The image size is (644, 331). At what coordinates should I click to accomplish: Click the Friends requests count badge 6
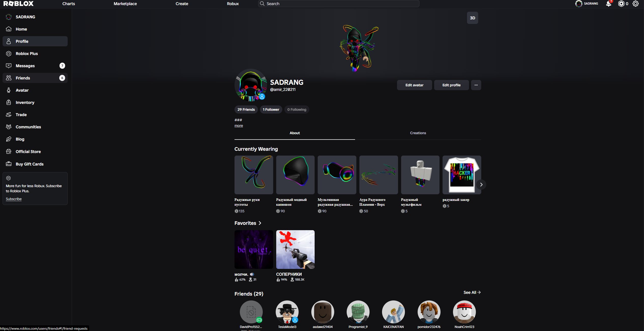[62, 78]
